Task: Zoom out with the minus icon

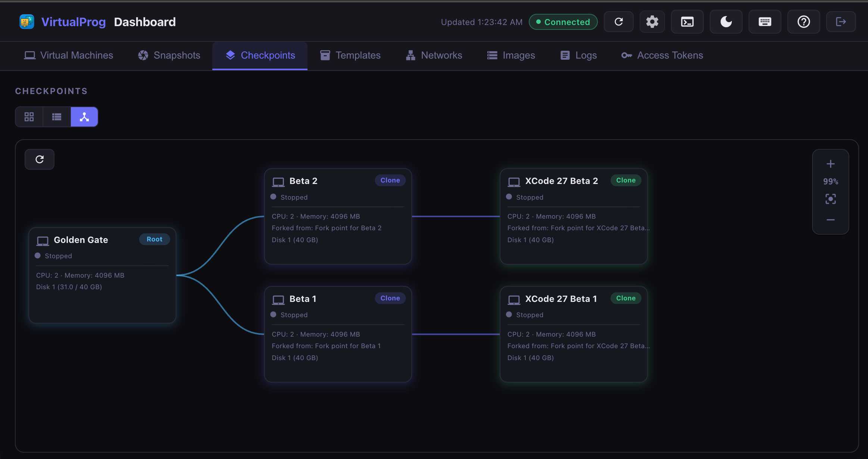Action: [x=831, y=220]
